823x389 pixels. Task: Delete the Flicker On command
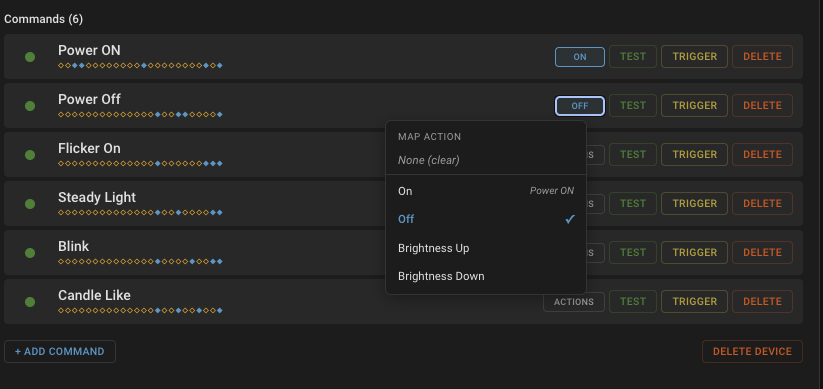click(x=762, y=155)
